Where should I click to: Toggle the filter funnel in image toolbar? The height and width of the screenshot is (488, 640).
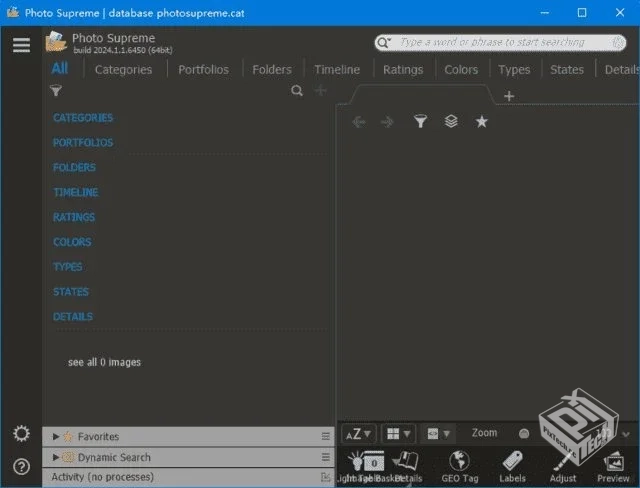pos(421,121)
